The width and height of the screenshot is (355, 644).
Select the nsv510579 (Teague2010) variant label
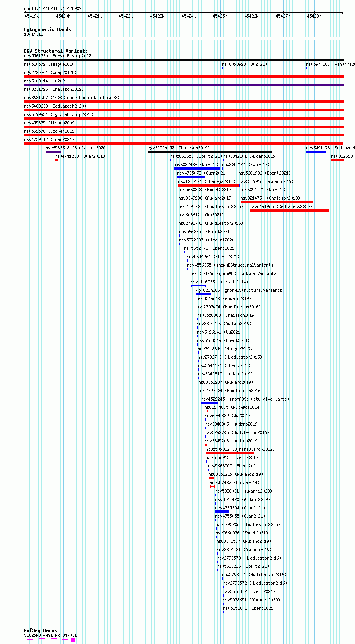[50, 64]
